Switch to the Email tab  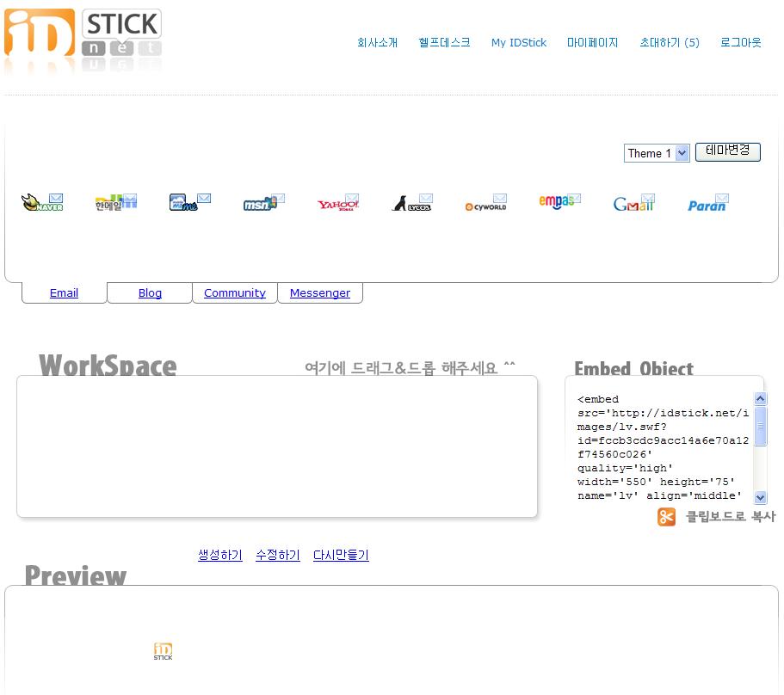(64, 292)
